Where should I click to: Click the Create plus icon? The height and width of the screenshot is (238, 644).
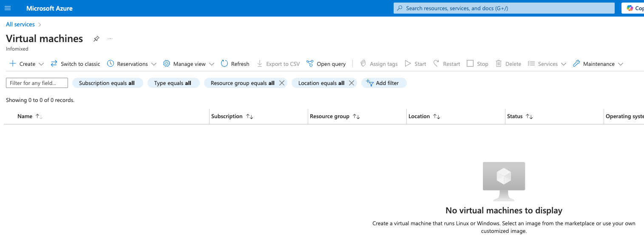coord(13,64)
